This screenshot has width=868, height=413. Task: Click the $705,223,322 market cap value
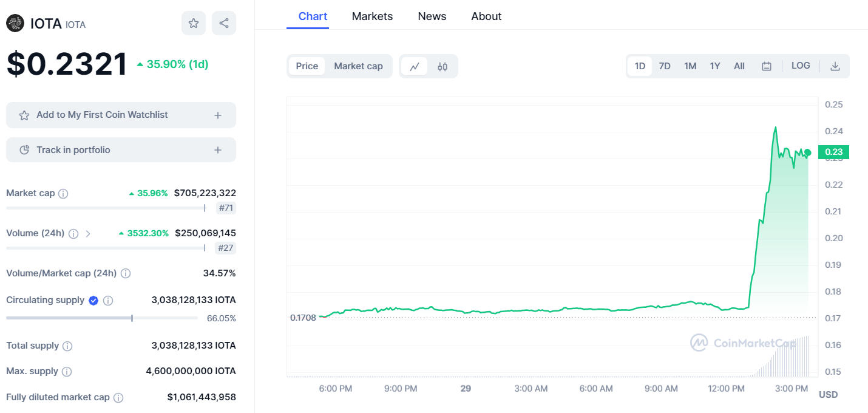[205, 193]
